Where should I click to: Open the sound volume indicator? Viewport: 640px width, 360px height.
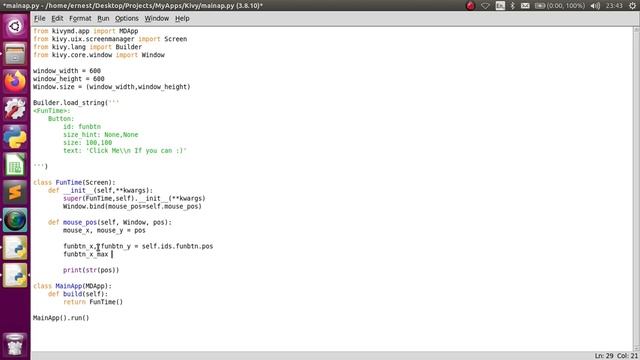pyautogui.click(x=595, y=6)
